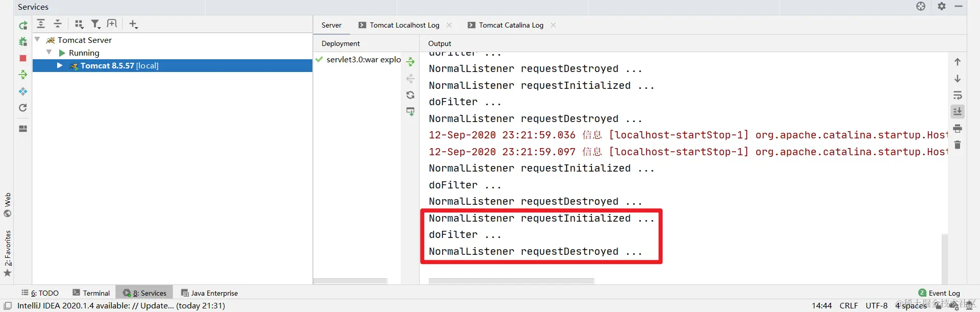Click the Refresh deployment icon

click(x=410, y=95)
